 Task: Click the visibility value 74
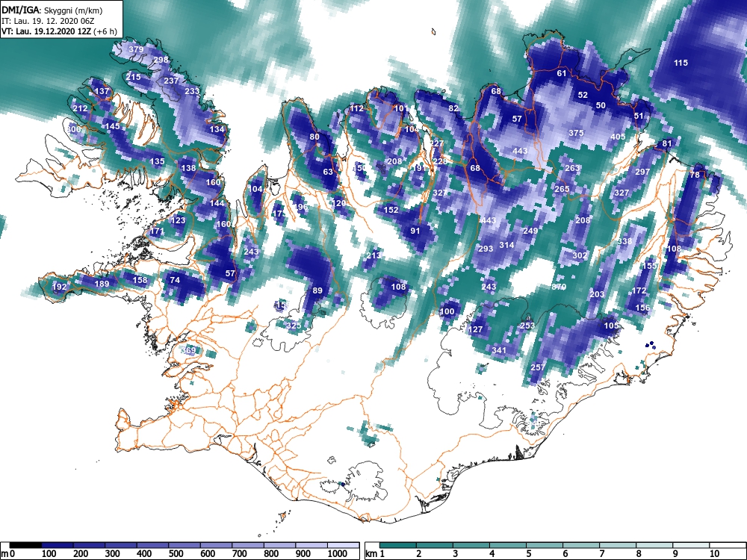(x=175, y=279)
